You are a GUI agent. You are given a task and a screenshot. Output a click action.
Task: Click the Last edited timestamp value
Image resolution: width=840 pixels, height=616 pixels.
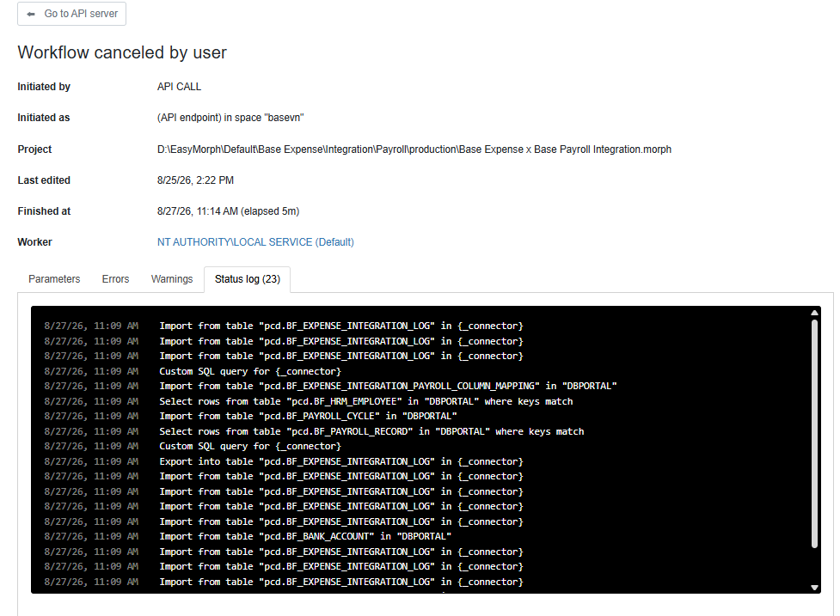195,180
